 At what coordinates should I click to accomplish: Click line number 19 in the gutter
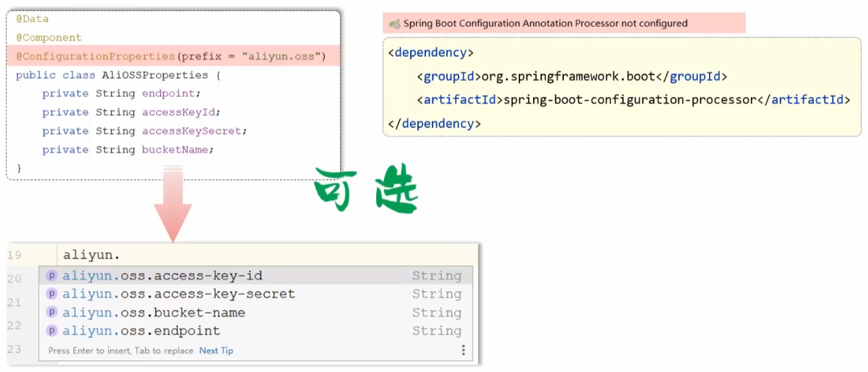click(14, 255)
